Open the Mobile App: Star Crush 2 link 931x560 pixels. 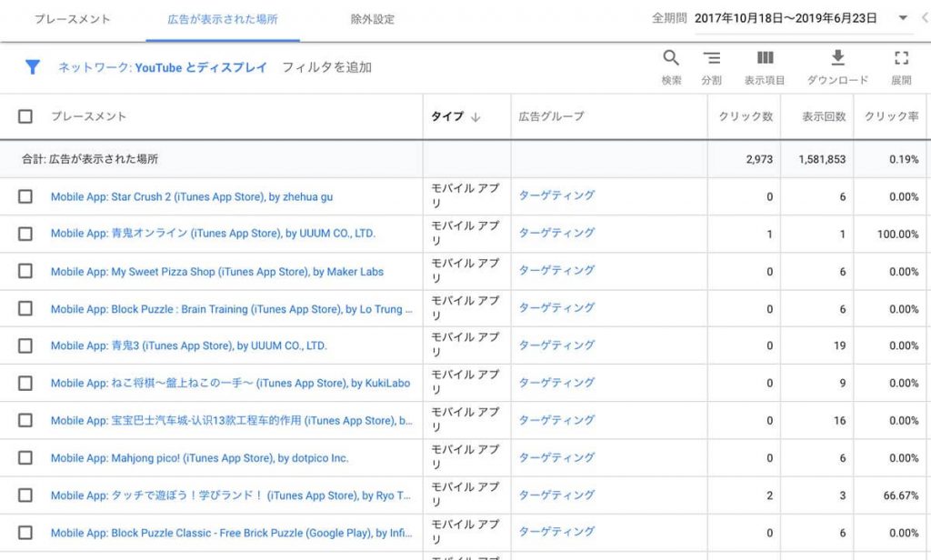coord(192,196)
